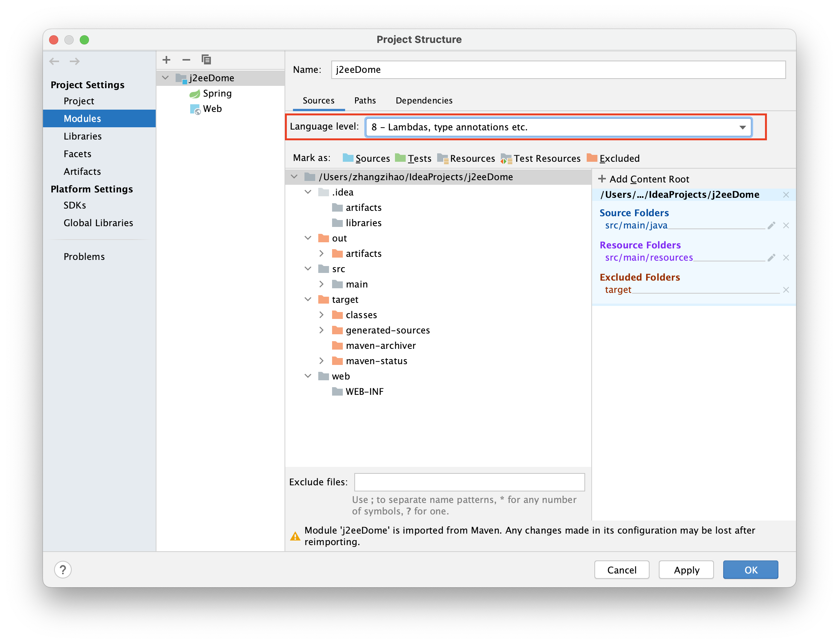839x644 pixels.
Task: Click Add Content Root
Action: pos(644,179)
